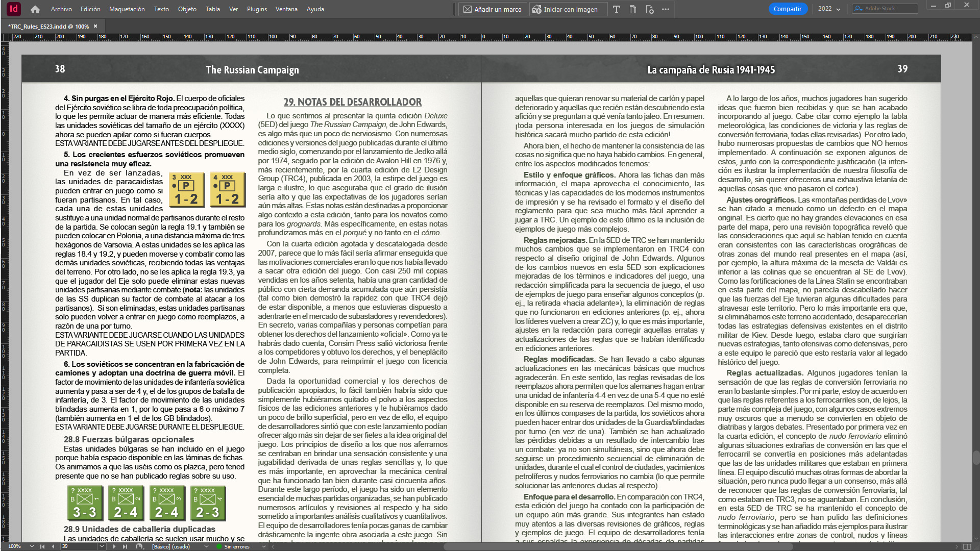Click the Añadir un marco button

click(493, 9)
